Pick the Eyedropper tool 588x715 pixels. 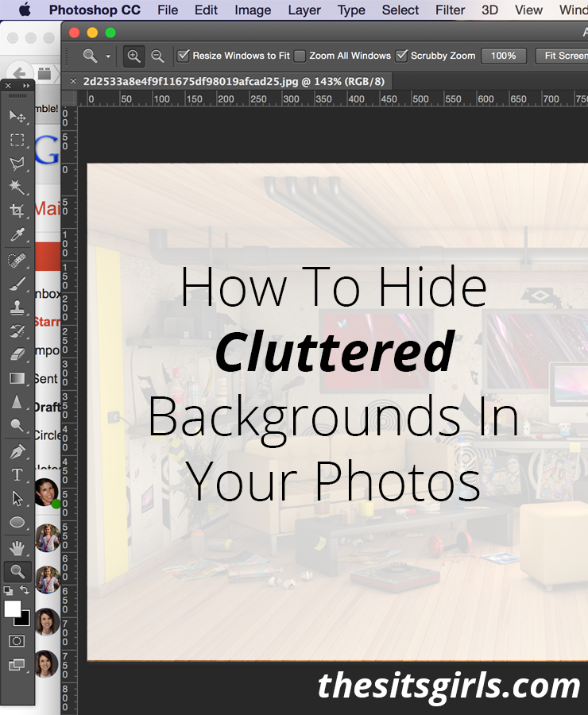click(17, 234)
